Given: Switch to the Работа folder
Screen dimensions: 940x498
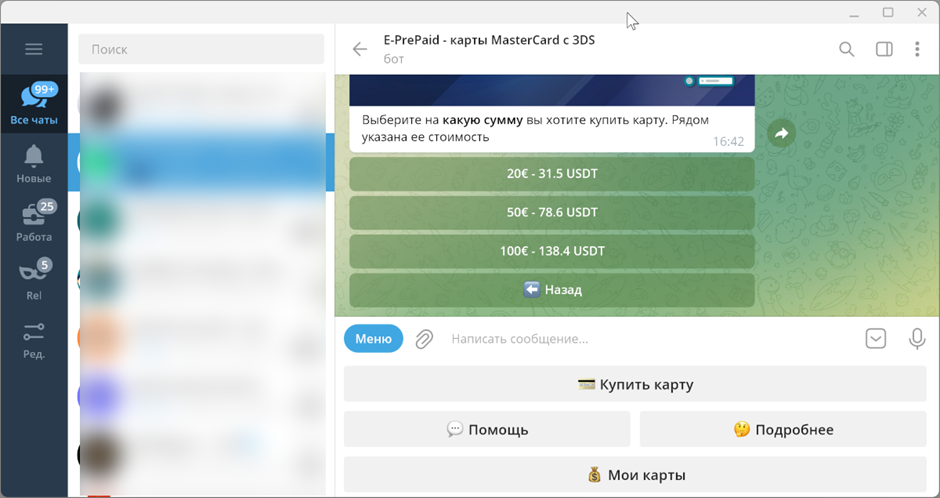Looking at the screenshot, I should pyautogui.click(x=34, y=221).
